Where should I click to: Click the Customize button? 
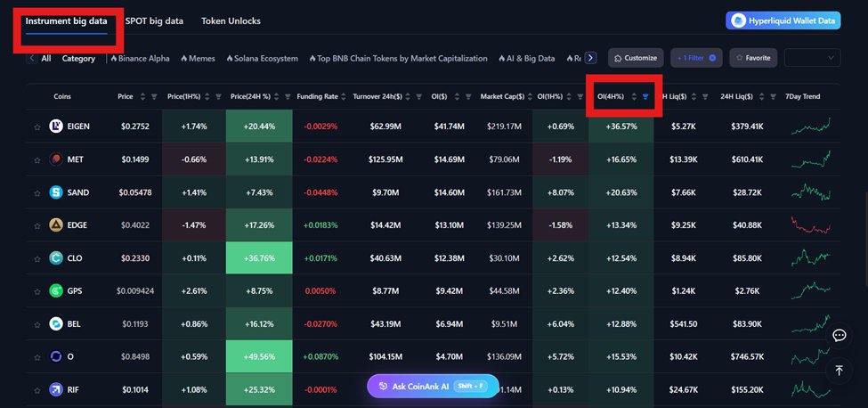coord(636,58)
